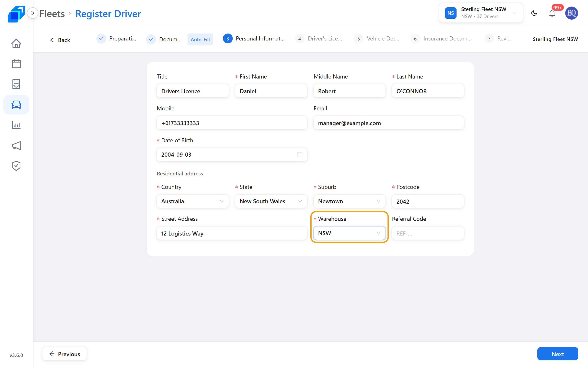Open the document inbox sidebar icon

(x=16, y=84)
